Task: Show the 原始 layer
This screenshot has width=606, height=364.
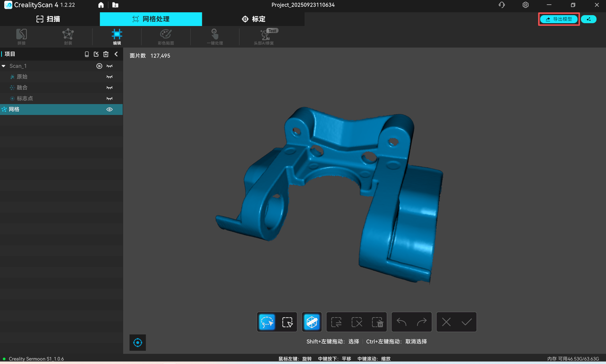Action: click(x=109, y=77)
